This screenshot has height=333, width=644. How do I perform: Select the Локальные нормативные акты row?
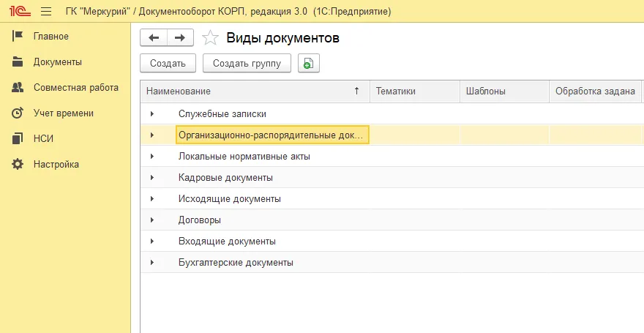coord(392,156)
